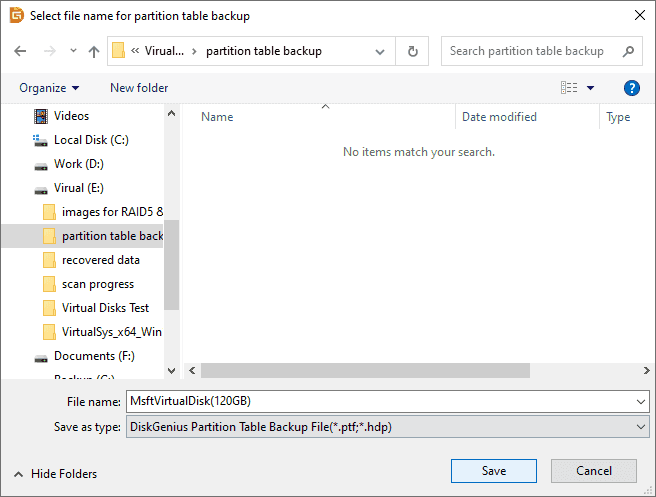Refresh the partition table backup folder
Image resolution: width=656 pixels, height=497 pixels.
[412, 51]
